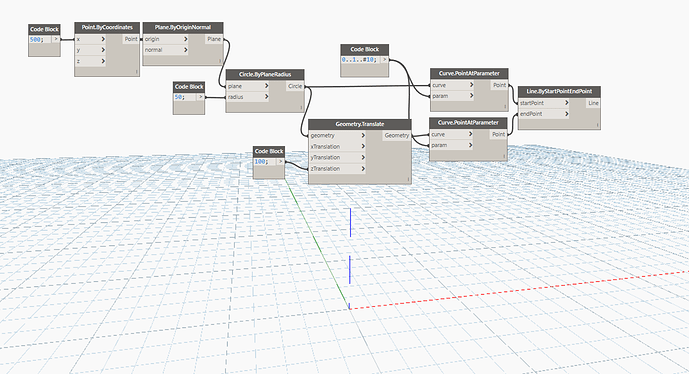Image resolution: width=689 pixels, height=374 pixels.
Task: Click lacing indicator on Circle.ByPlaneRadius node
Action: [x=301, y=108]
